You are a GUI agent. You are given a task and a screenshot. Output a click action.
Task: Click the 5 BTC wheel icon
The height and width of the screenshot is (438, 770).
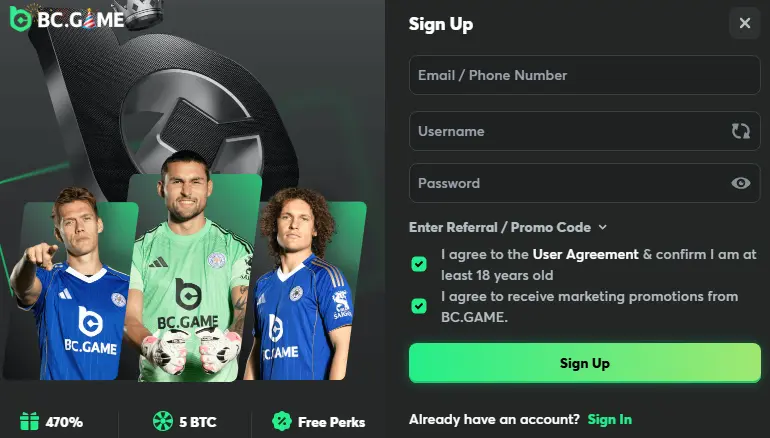click(x=163, y=421)
